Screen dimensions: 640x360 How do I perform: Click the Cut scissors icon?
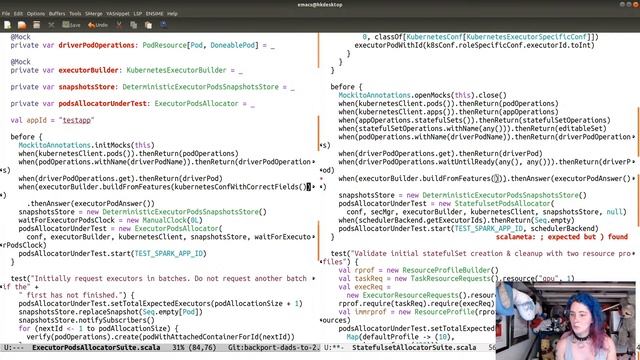click(119, 25)
